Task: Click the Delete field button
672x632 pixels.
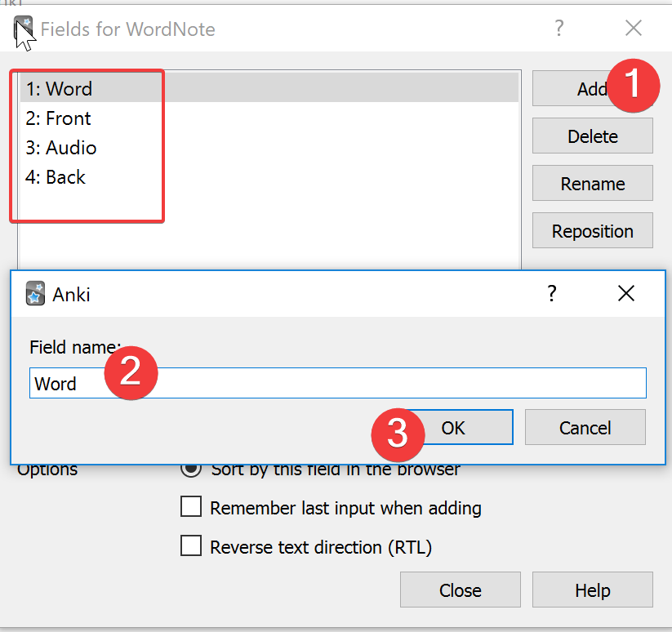Action: [592, 136]
